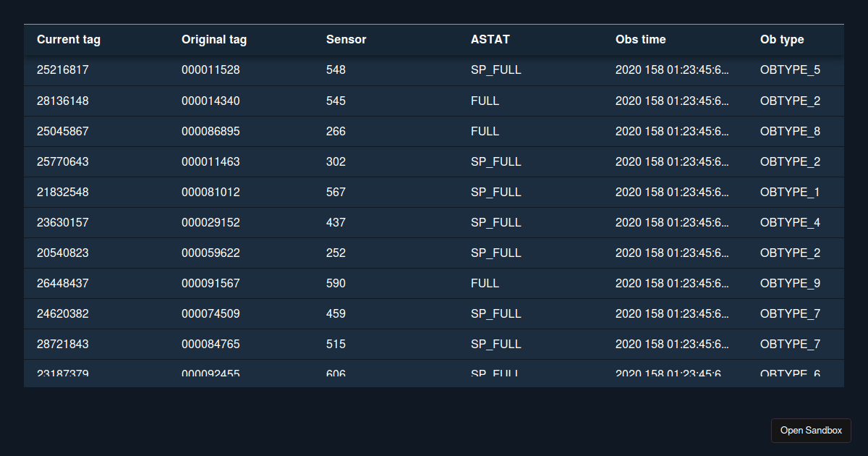Click the Open Sandbox button
The image size is (868, 456).
click(811, 431)
